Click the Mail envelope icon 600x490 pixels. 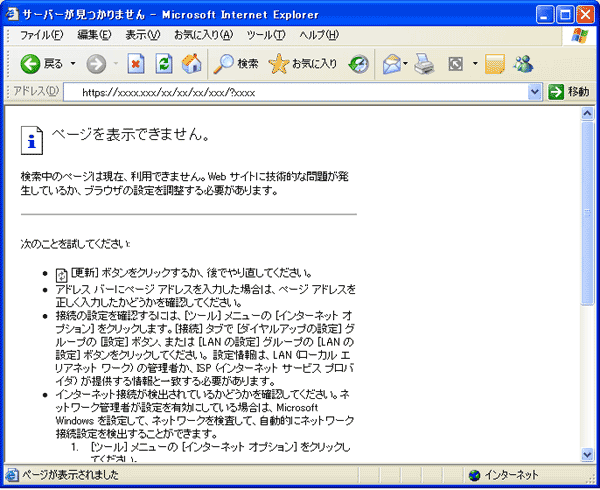click(x=391, y=64)
